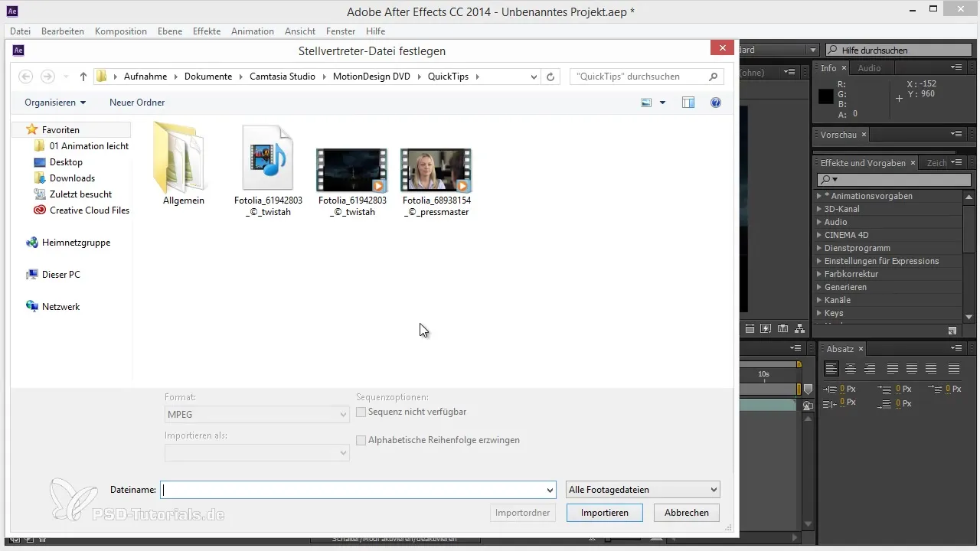
Task: Expand the Farbkorrektur effects category
Action: pos(819,274)
